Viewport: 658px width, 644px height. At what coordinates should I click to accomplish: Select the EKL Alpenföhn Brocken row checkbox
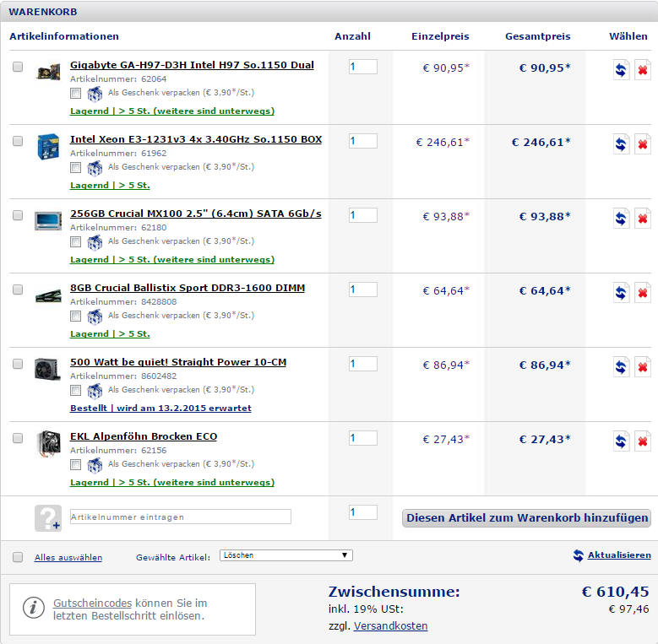[18, 438]
